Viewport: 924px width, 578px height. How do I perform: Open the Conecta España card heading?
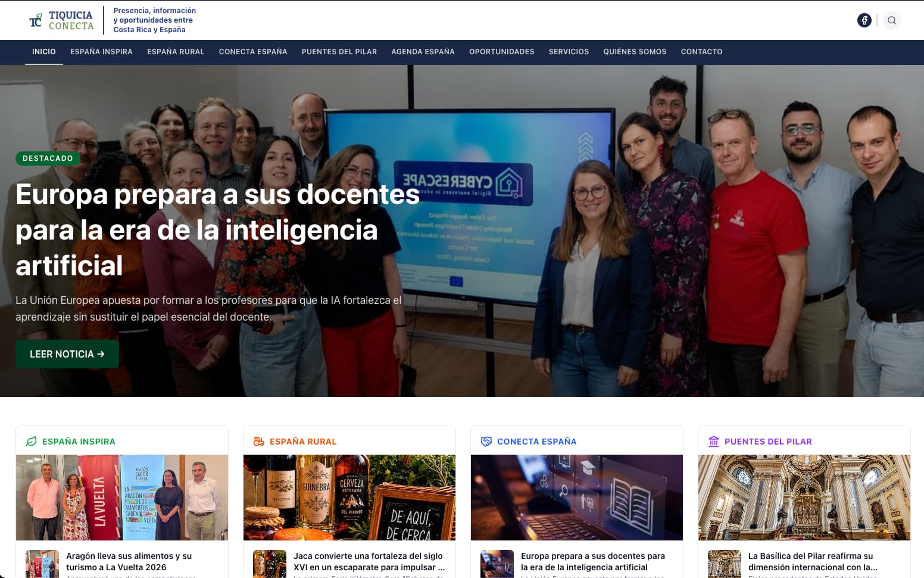tap(537, 442)
